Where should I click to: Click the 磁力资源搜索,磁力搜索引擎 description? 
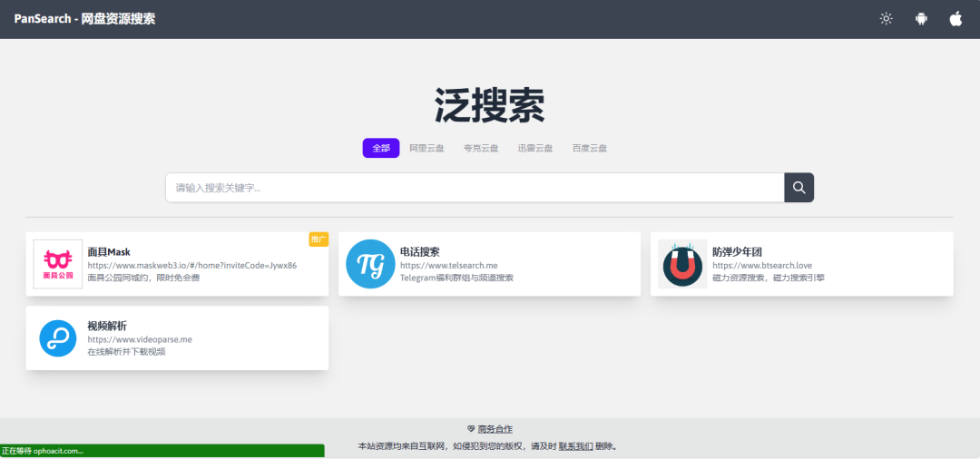coord(769,278)
